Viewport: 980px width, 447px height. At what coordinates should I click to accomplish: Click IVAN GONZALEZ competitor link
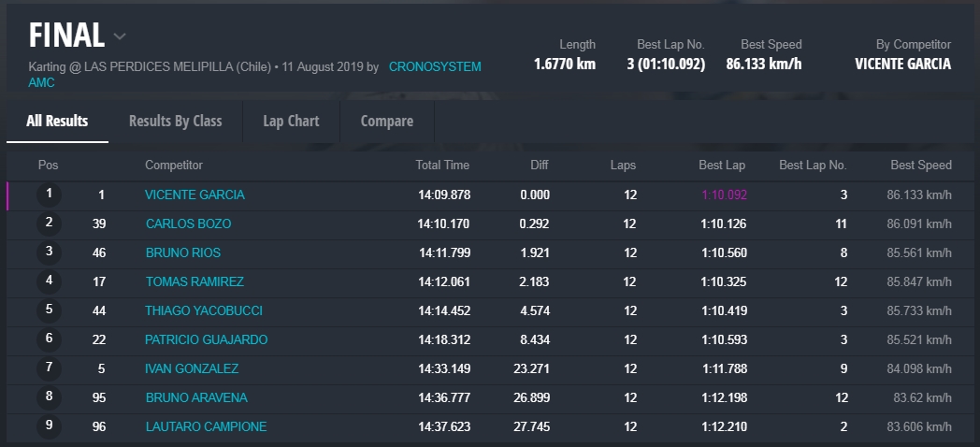click(192, 368)
